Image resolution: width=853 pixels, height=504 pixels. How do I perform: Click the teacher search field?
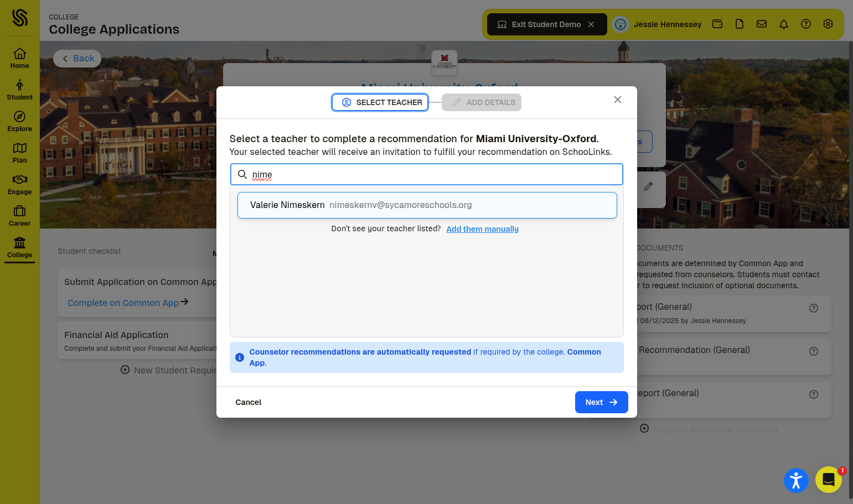tap(427, 174)
